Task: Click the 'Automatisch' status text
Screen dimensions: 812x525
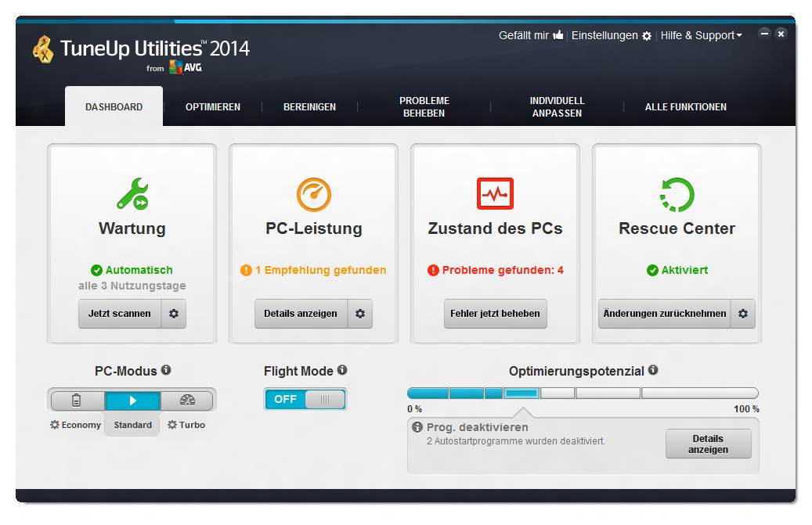Action: pyautogui.click(x=139, y=270)
